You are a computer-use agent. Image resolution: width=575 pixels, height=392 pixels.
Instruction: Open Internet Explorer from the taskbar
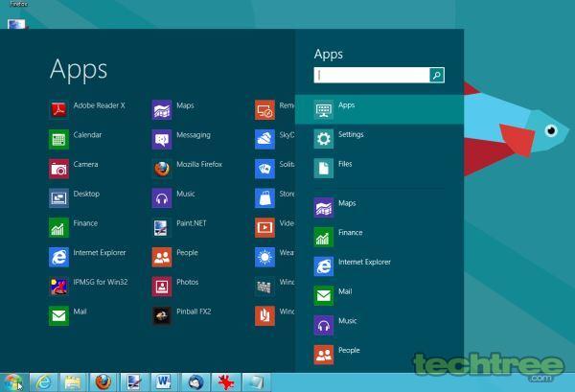point(43,382)
